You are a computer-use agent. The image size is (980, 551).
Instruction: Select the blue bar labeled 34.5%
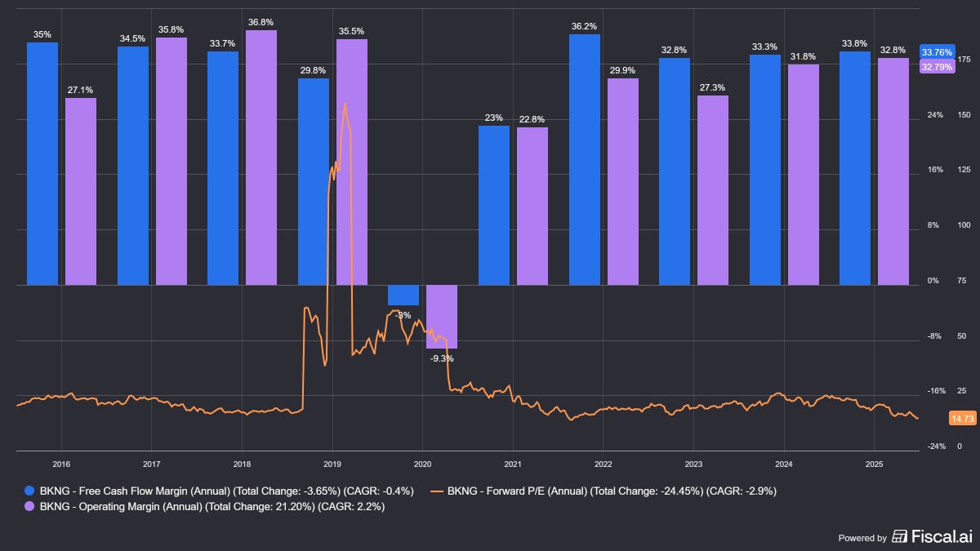[133, 166]
